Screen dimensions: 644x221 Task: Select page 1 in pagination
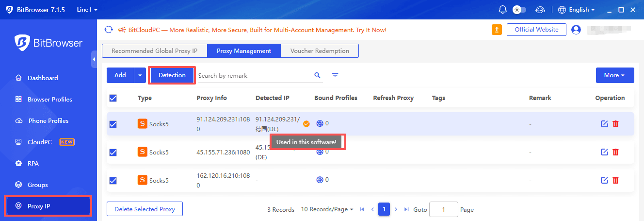(384, 209)
